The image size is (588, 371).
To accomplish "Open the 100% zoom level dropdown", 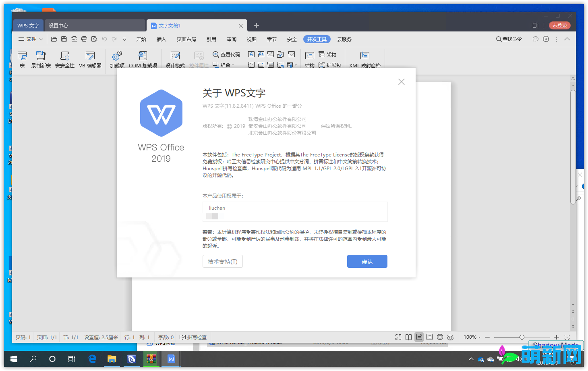I will click(472, 337).
